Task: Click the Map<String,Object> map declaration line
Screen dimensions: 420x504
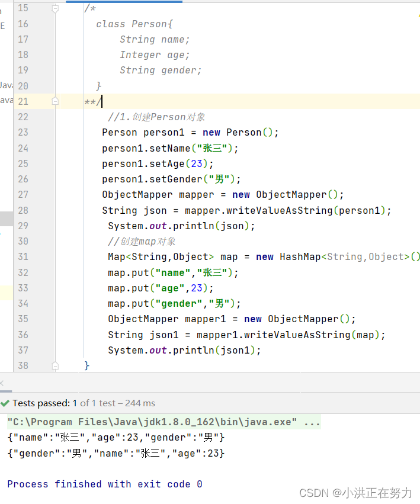Action: [x=264, y=257]
